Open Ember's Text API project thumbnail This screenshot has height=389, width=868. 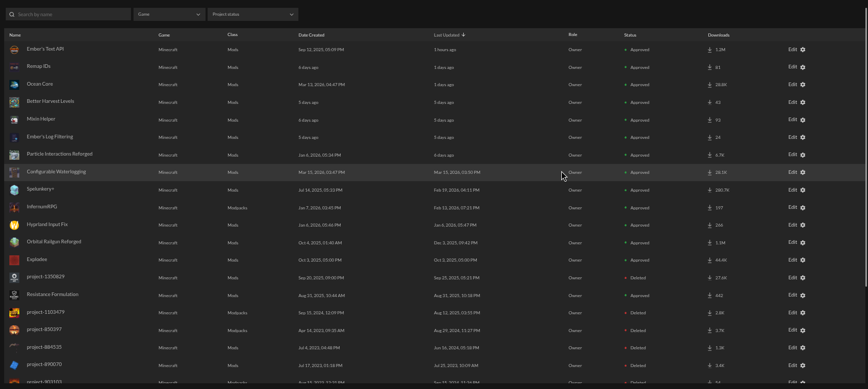pyautogui.click(x=14, y=50)
